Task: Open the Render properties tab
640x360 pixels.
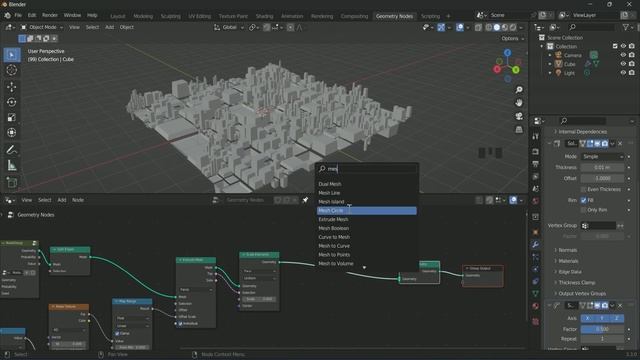Action: [x=535, y=151]
